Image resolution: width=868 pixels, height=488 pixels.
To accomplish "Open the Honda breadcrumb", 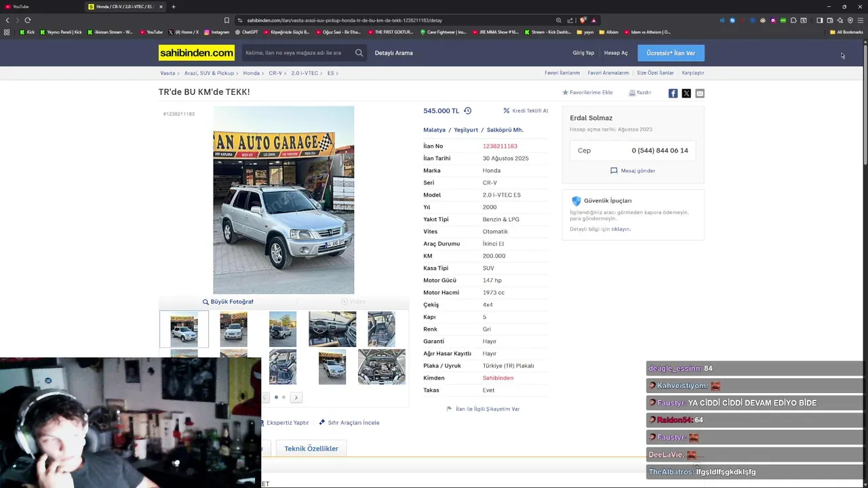I will point(251,73).
